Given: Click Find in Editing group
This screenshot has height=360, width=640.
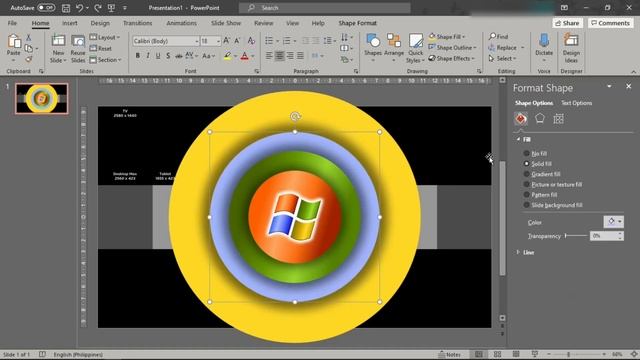Looking at the screenshot, I should [498, 37].
